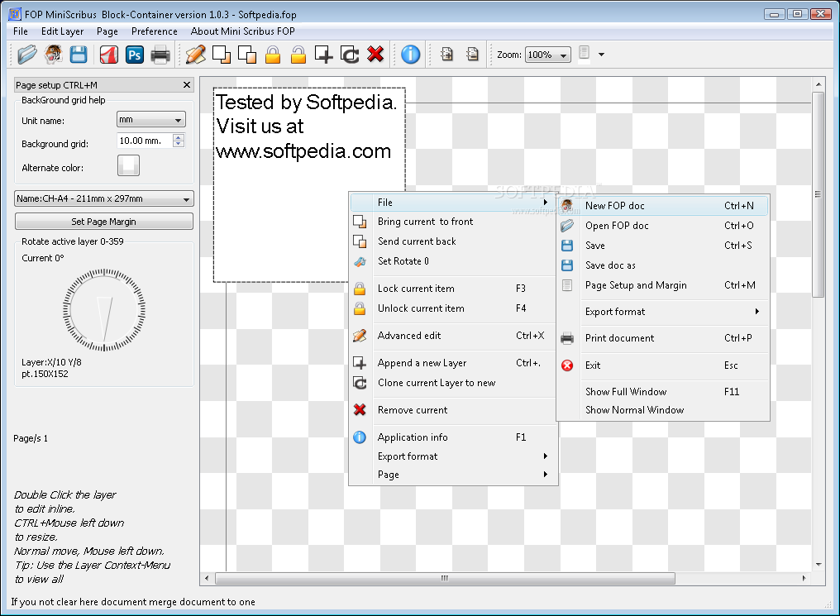Click the pencil Advanced edit toolbar icon
Screen dimensions: 840x616
[196, 55]
